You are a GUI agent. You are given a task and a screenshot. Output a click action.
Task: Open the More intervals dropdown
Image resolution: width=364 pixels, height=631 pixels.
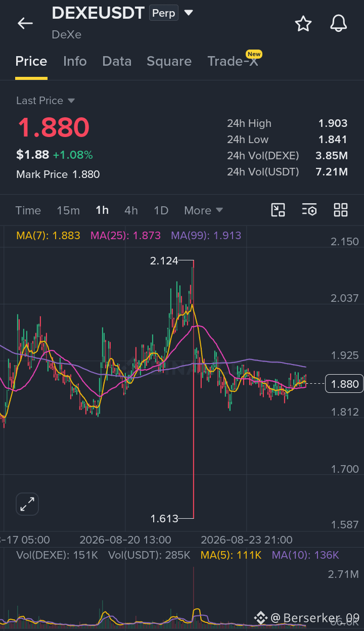(x=203, y=210)
